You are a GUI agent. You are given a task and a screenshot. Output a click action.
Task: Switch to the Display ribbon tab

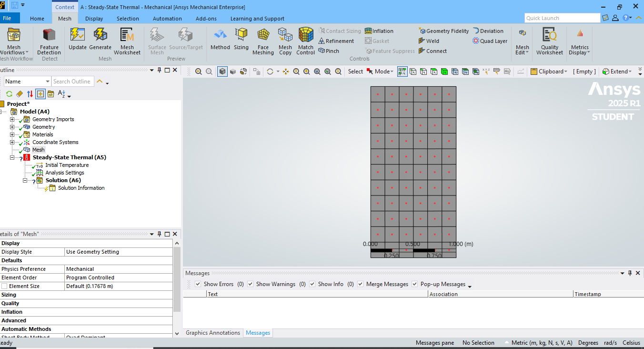coord(94,19)
